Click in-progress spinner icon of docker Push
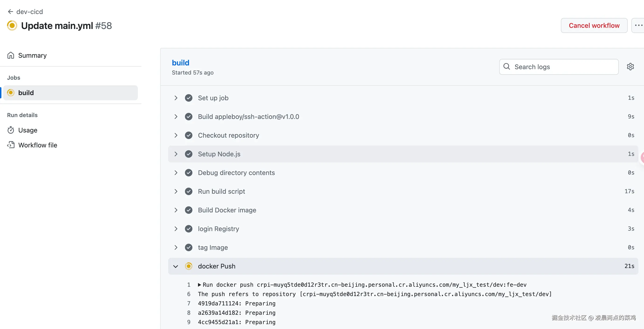The image size is (644, 329). point(189,266)
